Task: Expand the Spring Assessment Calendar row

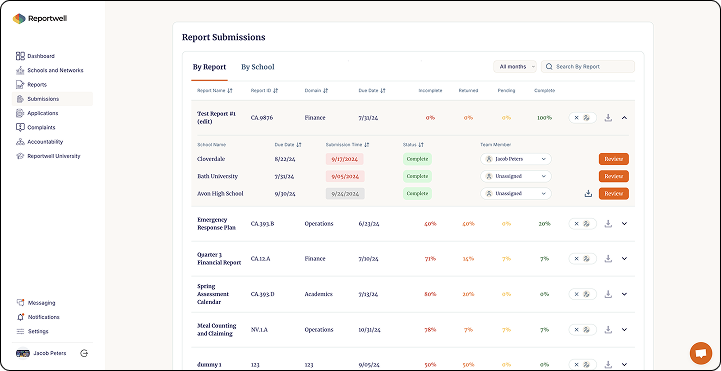Action: point(624,294)
